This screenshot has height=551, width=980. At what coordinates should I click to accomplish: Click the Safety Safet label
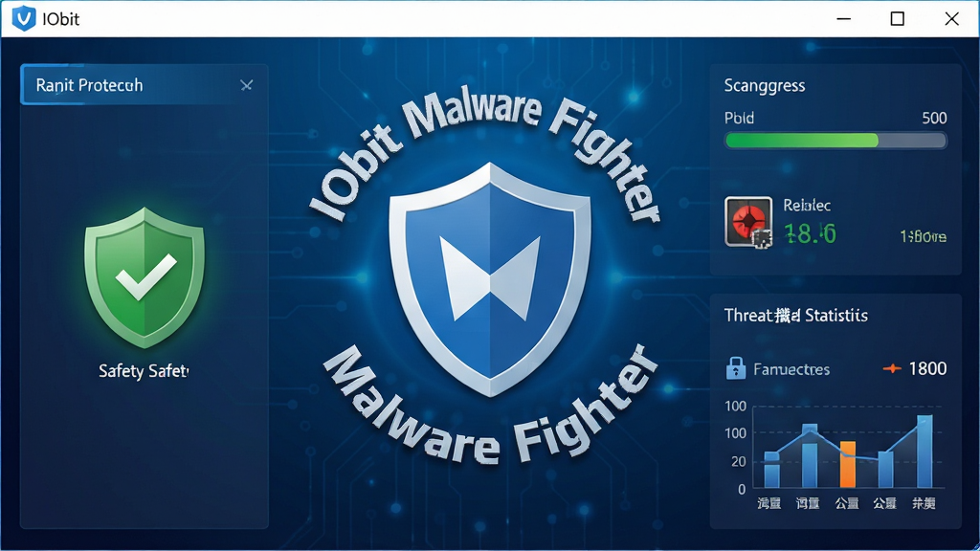pyautogui.click(x=144, y=371)
